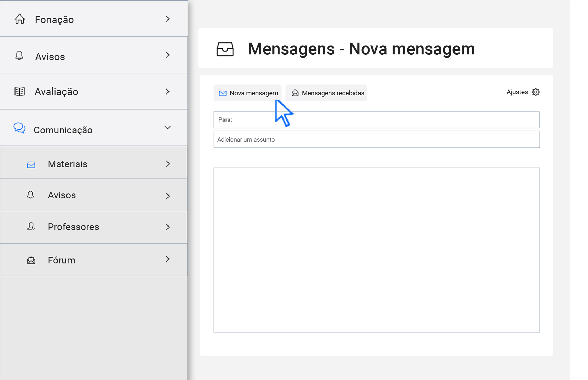Go to Materiais under Comunicação
588x380 pixels.
coord(94,163)
